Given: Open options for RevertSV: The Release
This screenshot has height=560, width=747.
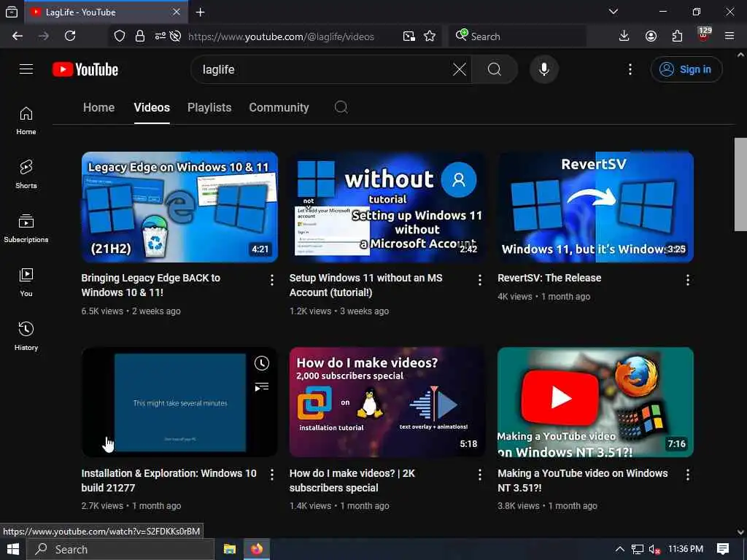Looking at the screenshot, I should (687, 280).
